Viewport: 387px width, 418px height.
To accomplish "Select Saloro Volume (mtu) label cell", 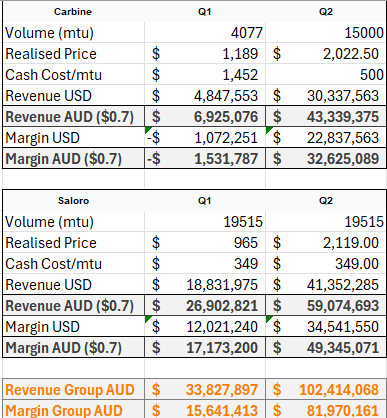I will pyautogui.click(x=73, y=222).
